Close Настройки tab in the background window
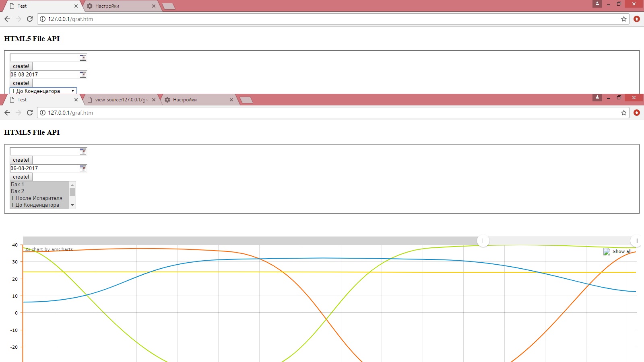This screenshot has height=362, width=644. (154, 6)
